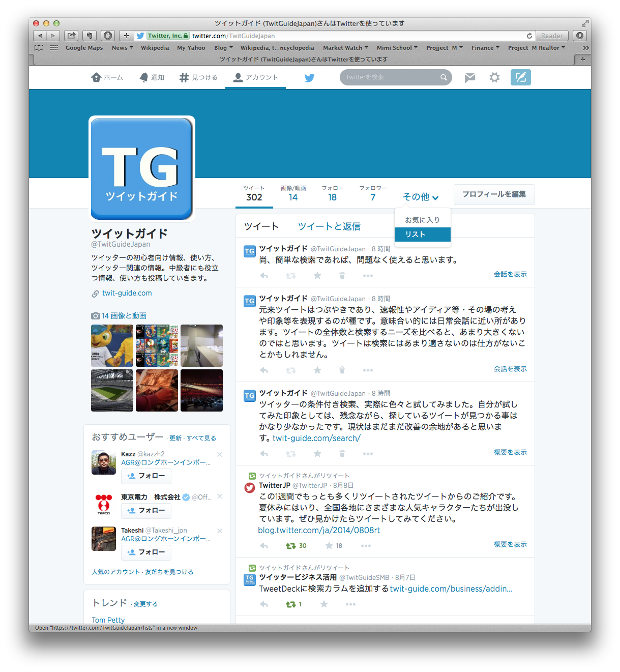Open the settings gear icon
The width and height of the screenshot is (620, 672).
[494, 77]
